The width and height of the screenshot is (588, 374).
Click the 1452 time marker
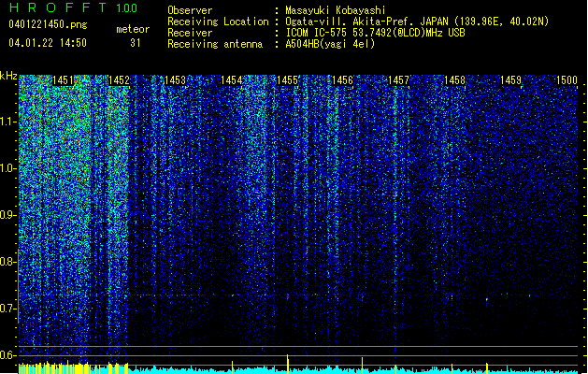click(x=120, y=80)
